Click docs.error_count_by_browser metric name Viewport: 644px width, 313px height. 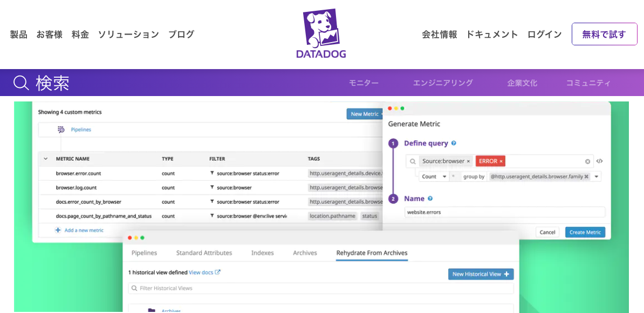[x=88, y=202]
